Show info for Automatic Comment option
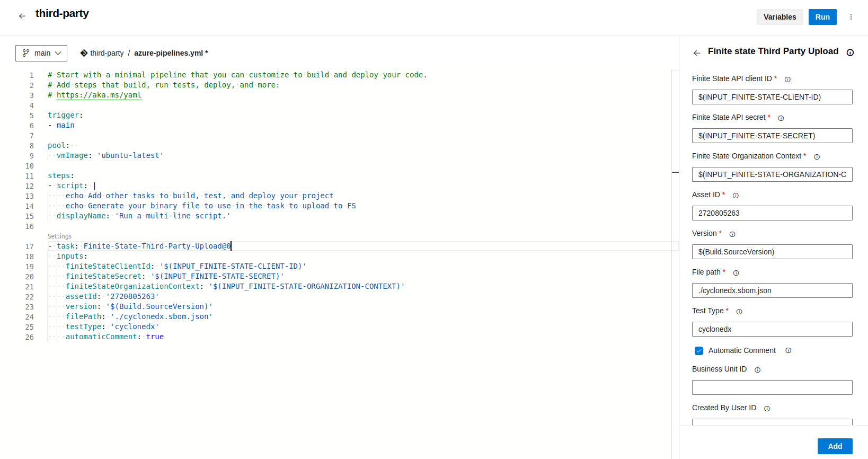This screenshot has width=868, height=459. coord(789,350)
